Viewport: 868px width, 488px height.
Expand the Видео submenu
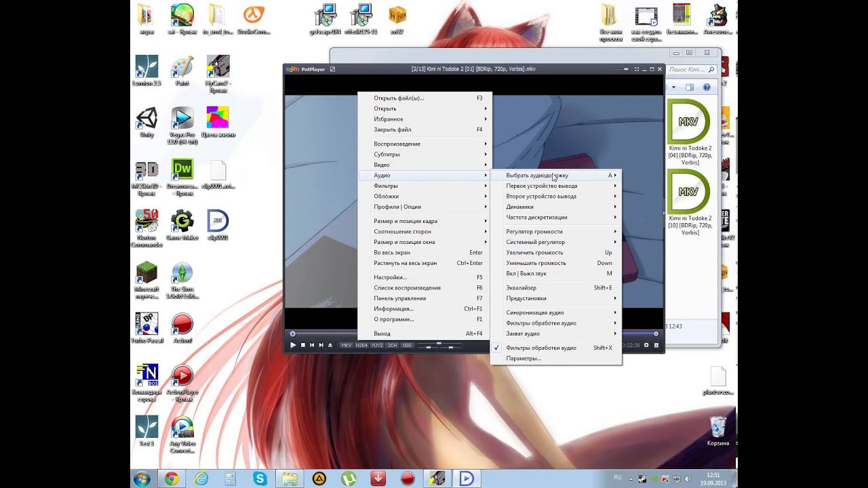pyautogui.click(x=425, y=165)
